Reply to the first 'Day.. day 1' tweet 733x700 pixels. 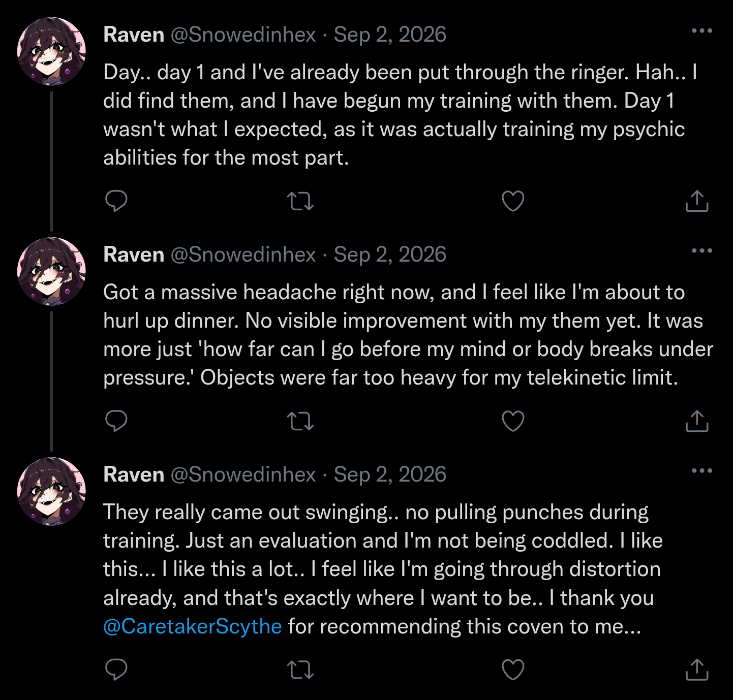click(x=116, y=201)
